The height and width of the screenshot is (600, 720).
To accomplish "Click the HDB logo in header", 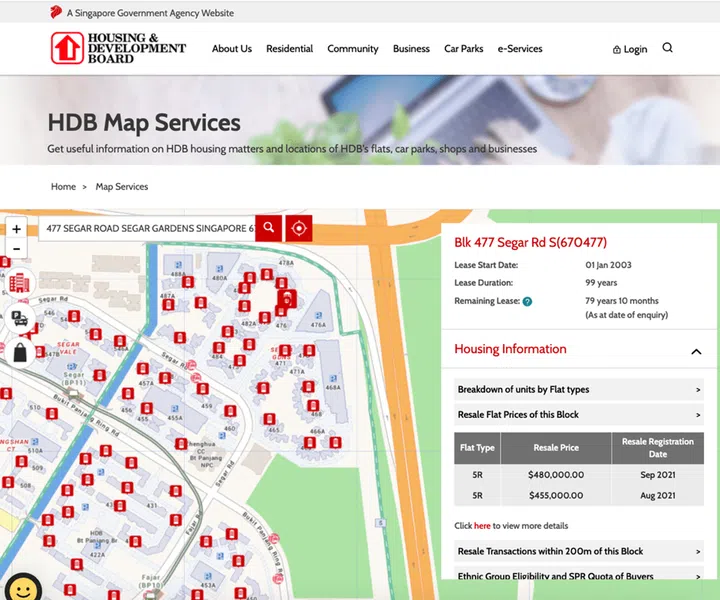I will (x=118, y=48).
